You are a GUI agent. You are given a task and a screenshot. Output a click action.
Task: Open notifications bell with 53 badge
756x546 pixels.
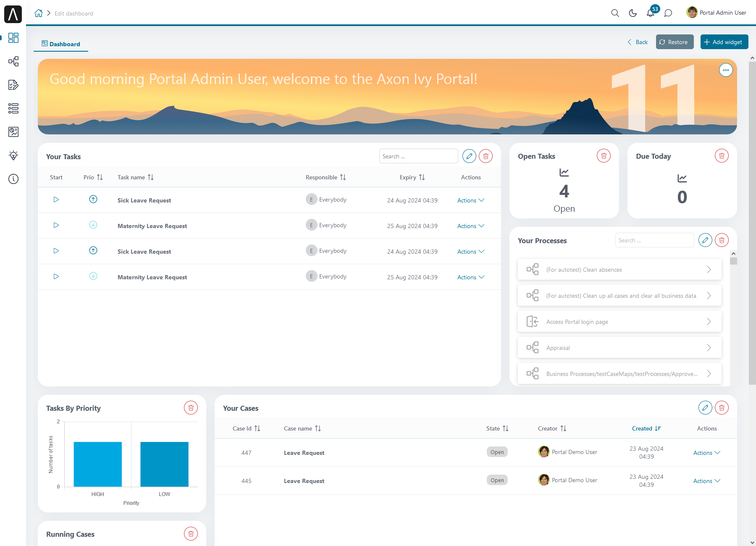pyautogui.click(x=651, y=13)
